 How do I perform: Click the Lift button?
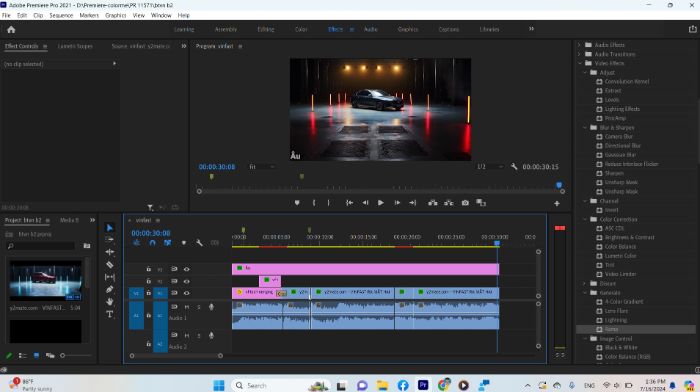pos(433,203)
